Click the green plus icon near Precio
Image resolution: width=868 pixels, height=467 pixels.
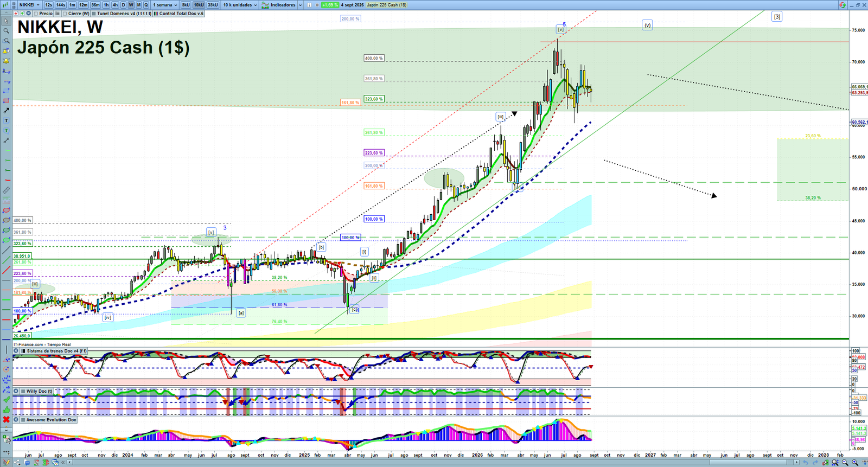[x=22, y=14]
